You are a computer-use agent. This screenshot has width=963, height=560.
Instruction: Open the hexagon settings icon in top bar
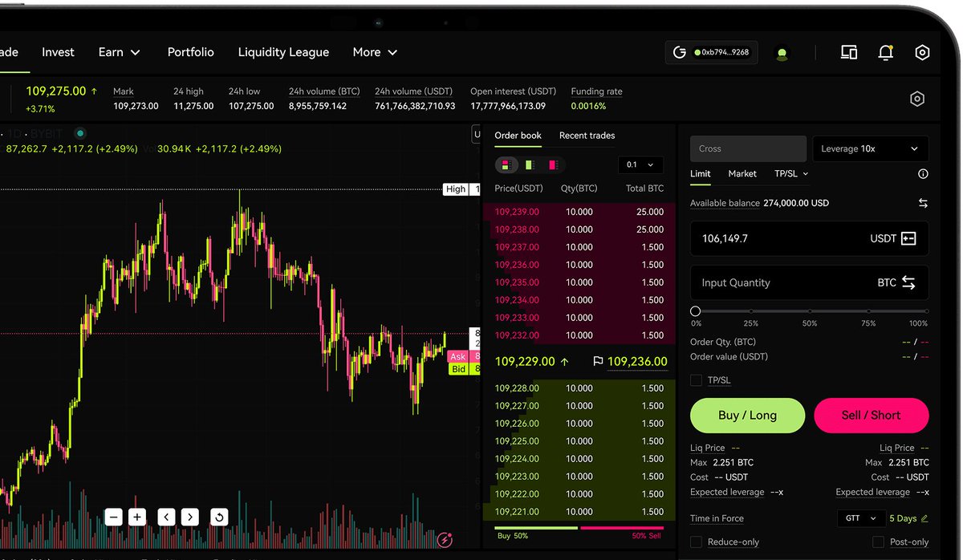[x=922, y=53]
